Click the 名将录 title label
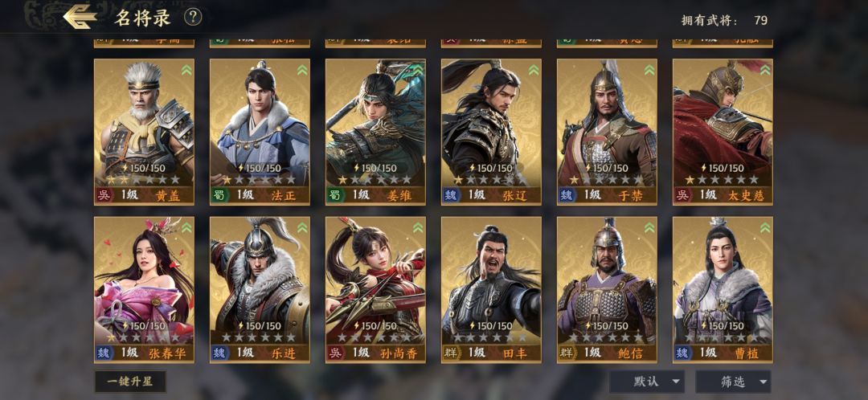Image resolution: width=868 pixels, height=400 pixels. [142, 18]
